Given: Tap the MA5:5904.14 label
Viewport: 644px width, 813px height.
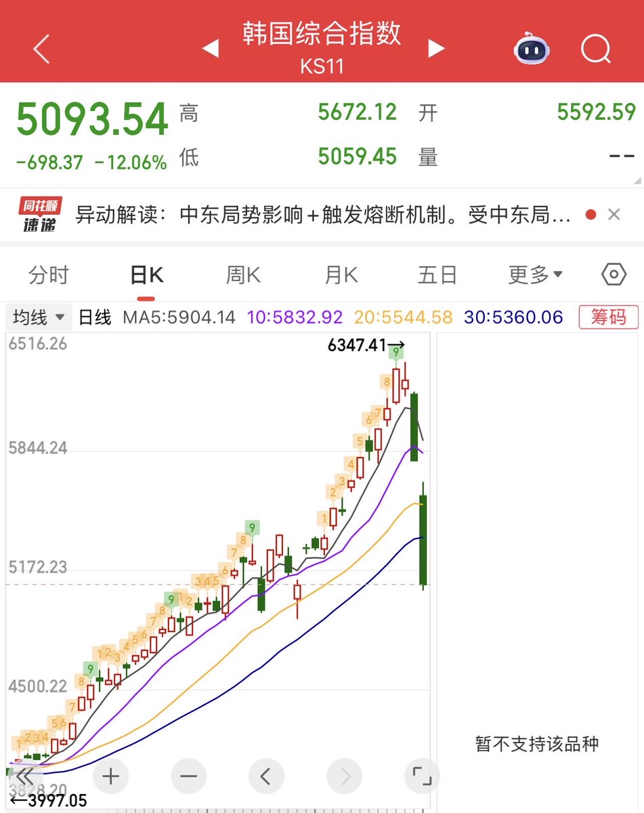Looking at the screenshot, I should [x=179, y=316].
